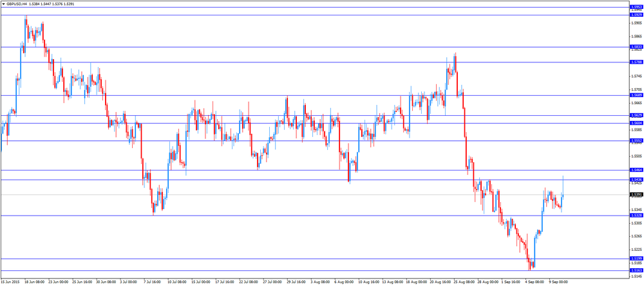Click the 29 Jul 16:00 time label

tap(296, 282)
